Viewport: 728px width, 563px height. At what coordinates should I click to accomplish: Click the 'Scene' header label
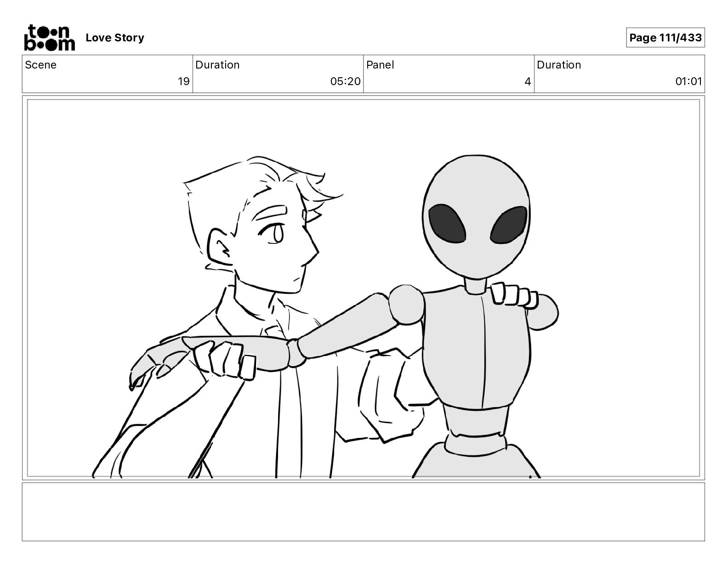(x=41, y=65)
